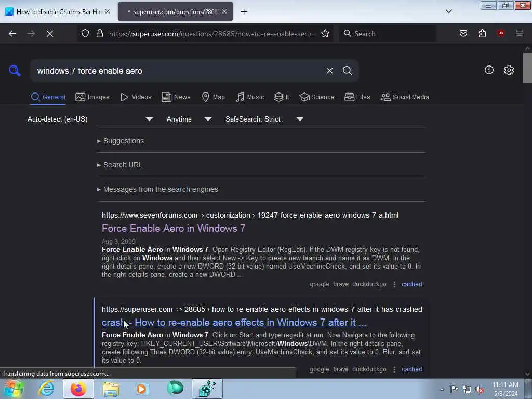The width and height of the screenshot is (532, 399).
Task: Go back with the browser back arrow
Action: [x=12, y=34]
